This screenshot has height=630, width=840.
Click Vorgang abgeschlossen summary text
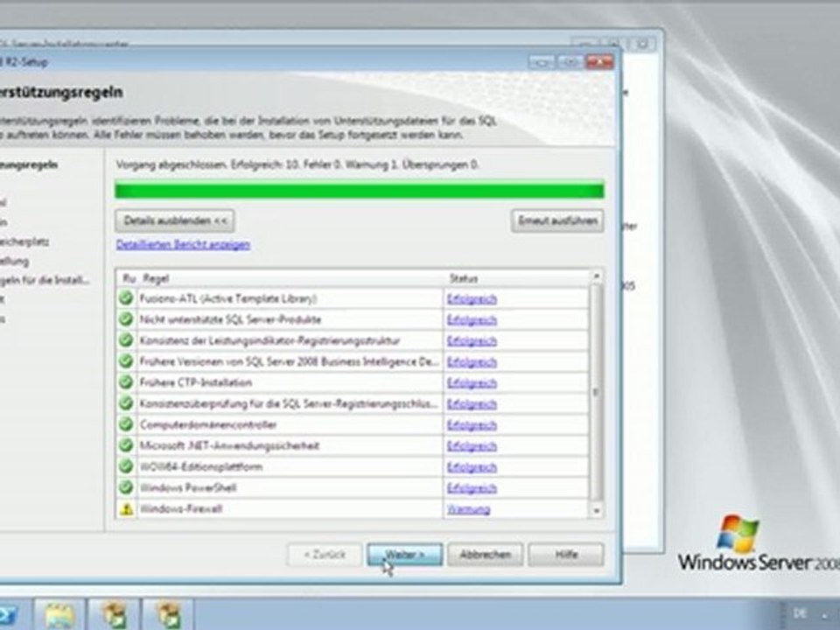pyautogui.click(x=297, y=165)
